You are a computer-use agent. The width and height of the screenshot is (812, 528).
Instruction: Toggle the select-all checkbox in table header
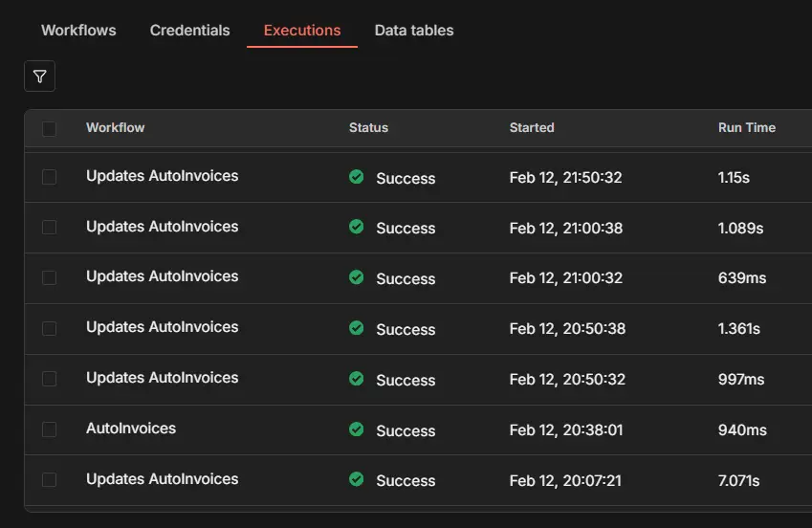click(50, 128)
